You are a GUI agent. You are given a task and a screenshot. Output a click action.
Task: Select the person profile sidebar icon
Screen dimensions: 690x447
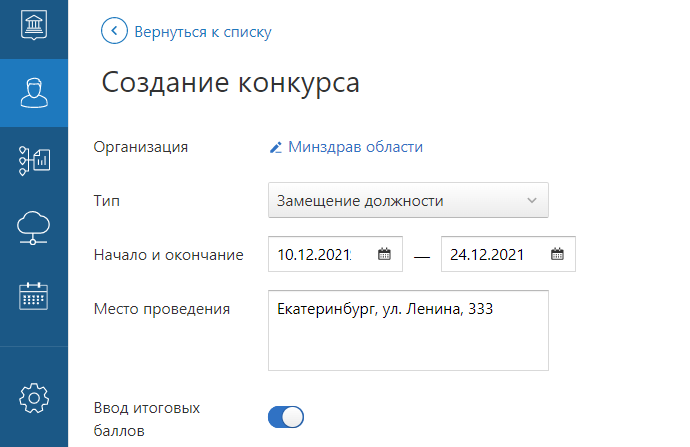[x=34, y=93]
